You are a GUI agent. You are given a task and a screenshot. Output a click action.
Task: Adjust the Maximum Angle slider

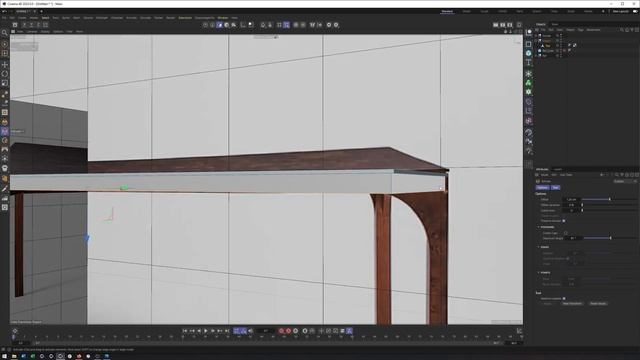click(610, 238)
